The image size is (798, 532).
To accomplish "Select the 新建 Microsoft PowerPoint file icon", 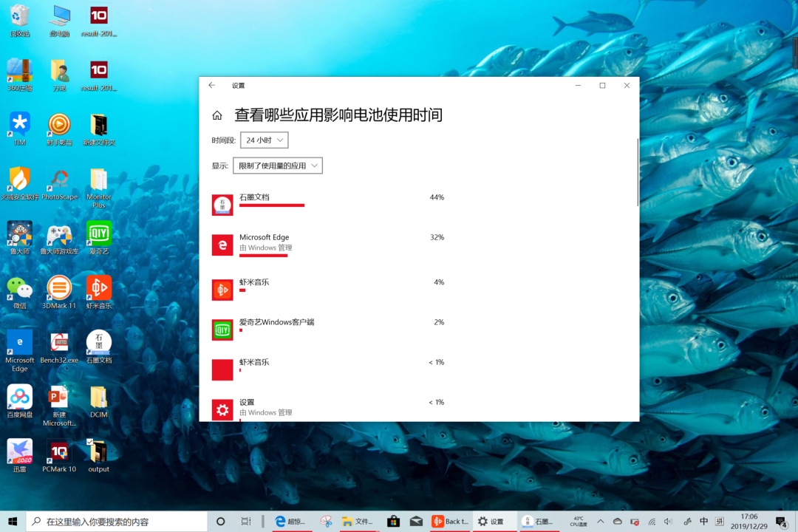I will pos(59,406).
